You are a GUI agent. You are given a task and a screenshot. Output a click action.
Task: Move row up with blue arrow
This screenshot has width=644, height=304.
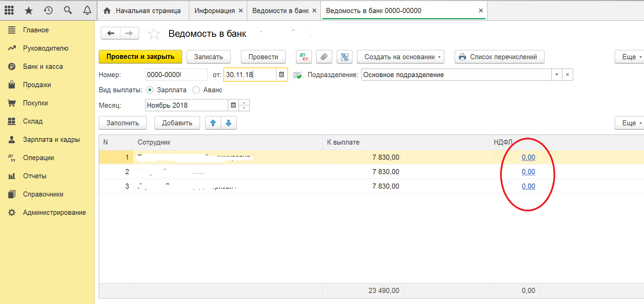click(213, 123)
